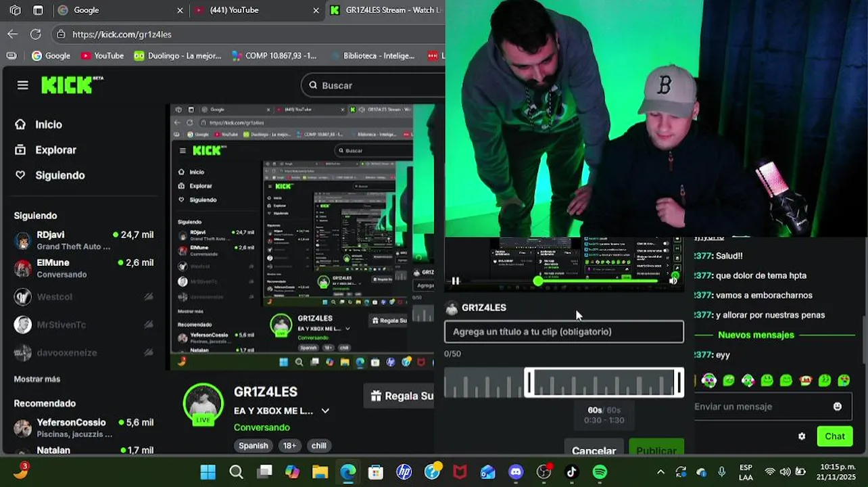The image size is (868, 487).
Task: Open Spotify from taskbar
Action: [600, 471]
